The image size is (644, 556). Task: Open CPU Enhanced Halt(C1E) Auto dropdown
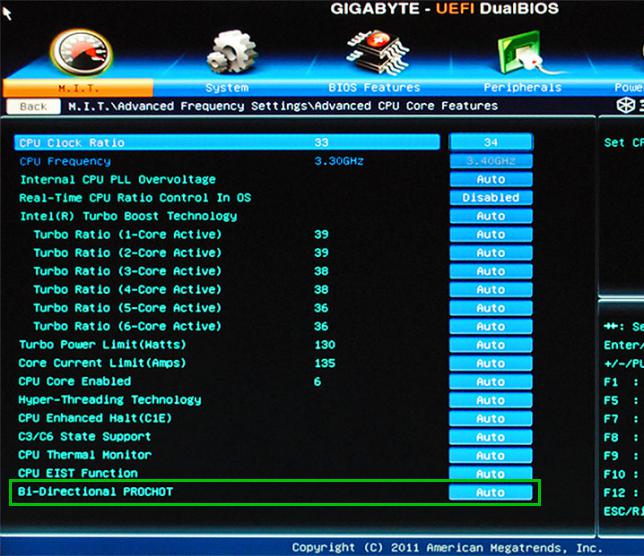click(491, 418)
